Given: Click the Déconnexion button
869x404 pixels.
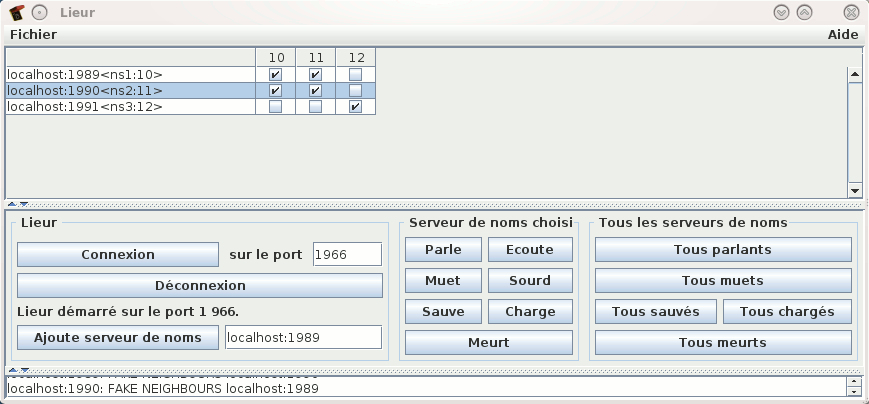Looking at the screenshot, I should click(x=200, y=285).
